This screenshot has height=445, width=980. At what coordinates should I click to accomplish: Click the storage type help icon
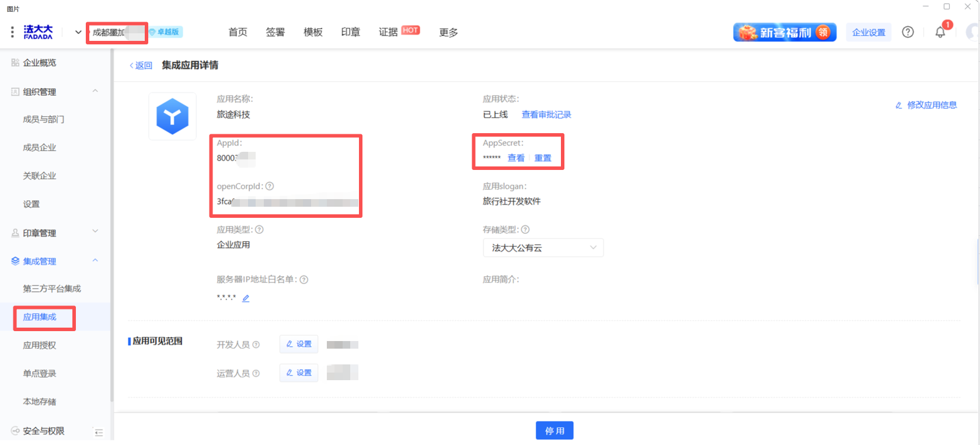(x=525, y=230)
